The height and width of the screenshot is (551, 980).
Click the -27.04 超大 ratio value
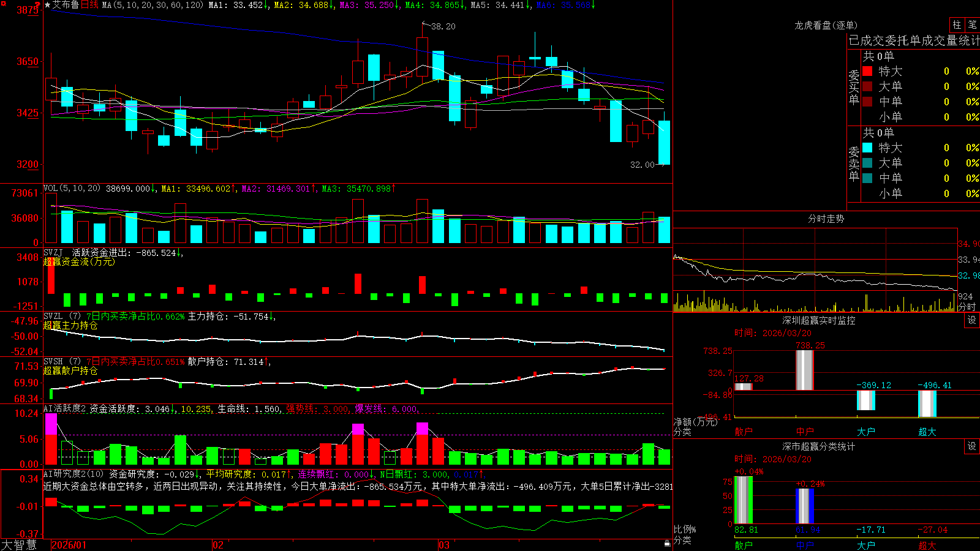pyautogui.click(x=933, y=530)
